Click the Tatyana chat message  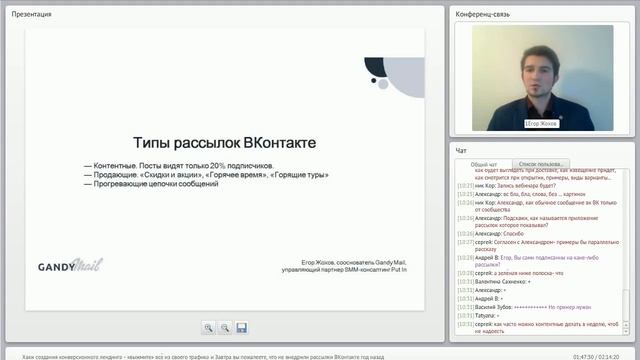pos(478,316)
